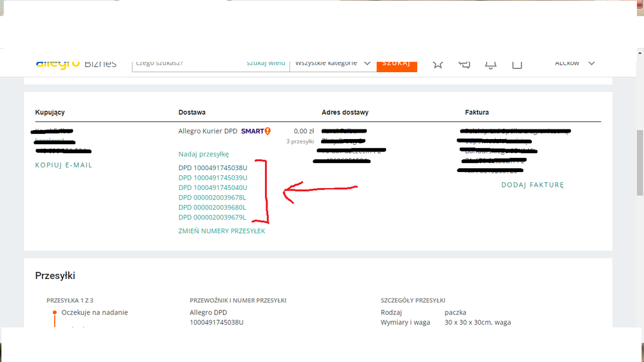Click 'Oczekuje na nadanie' status
The height and width of the screenshot is (362, 644).
95,312
